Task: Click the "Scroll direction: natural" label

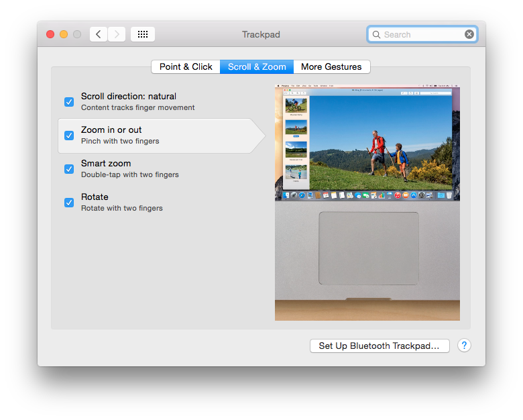Action: 129,96
